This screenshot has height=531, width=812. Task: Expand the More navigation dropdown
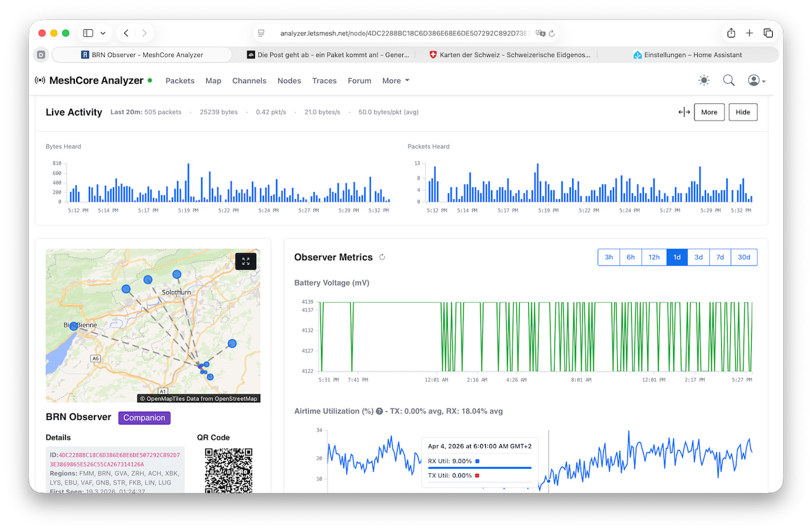pyautogui.click(x=396, y=81)
